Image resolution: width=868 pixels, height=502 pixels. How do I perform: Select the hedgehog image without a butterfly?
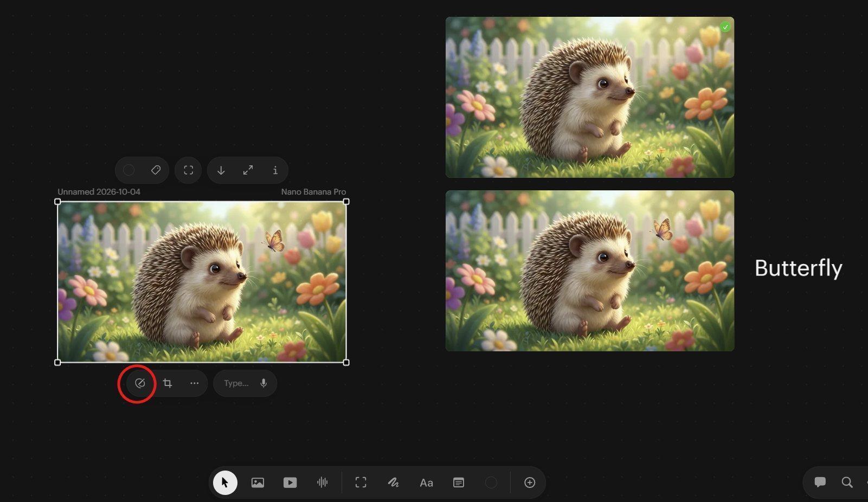(x=590, y=97)
